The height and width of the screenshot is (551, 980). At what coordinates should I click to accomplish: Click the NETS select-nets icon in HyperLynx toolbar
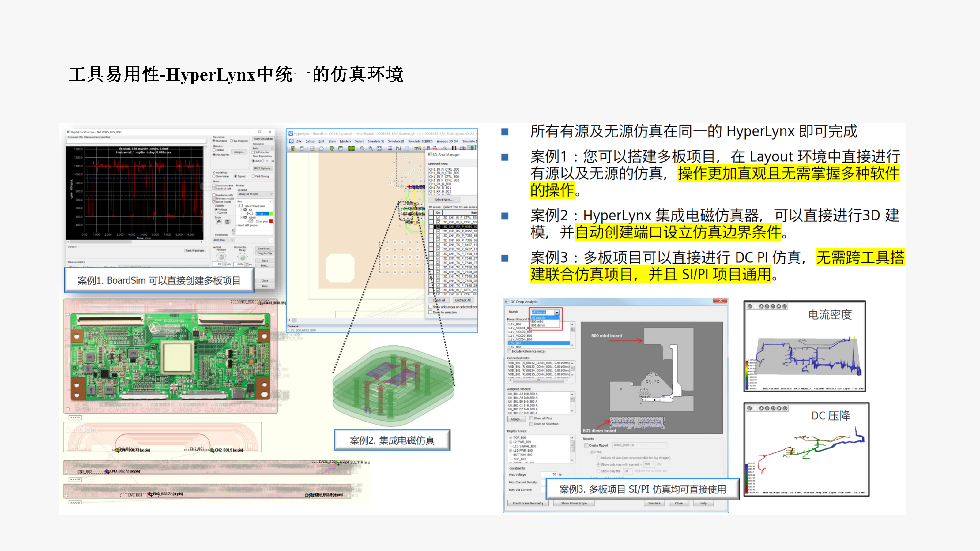[418, 149]
